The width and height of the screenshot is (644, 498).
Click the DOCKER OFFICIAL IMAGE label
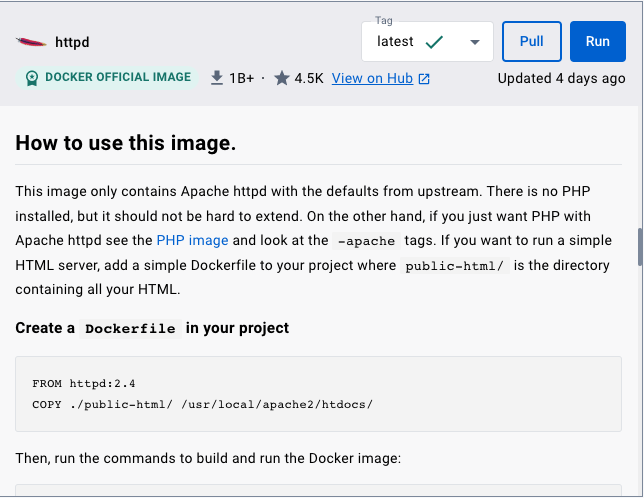click(118, 77)
